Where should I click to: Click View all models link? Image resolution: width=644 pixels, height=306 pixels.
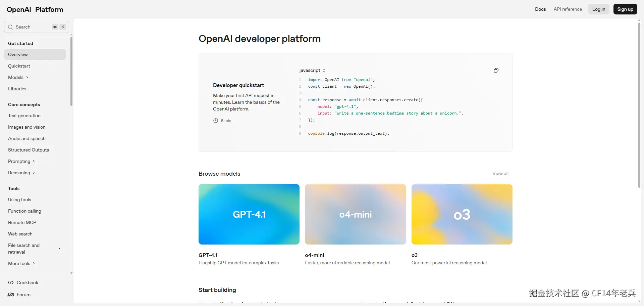pyautogui.click(x=500, y=173)
